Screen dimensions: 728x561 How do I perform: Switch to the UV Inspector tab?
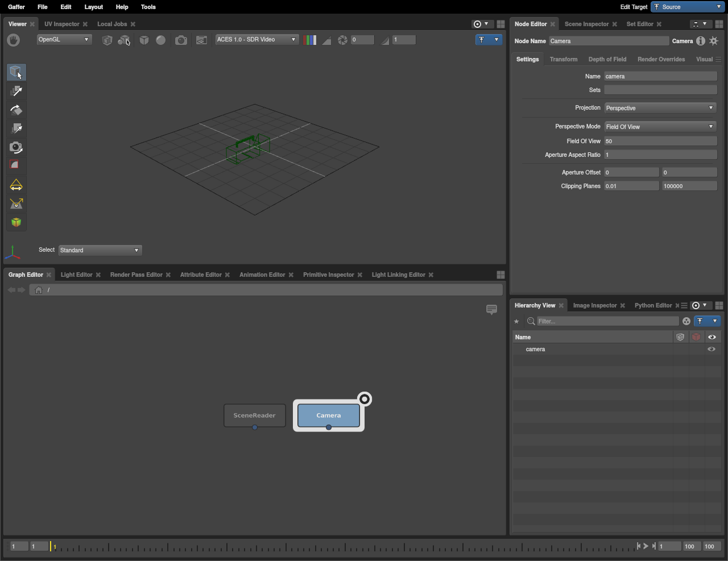(x=62, y=24)
